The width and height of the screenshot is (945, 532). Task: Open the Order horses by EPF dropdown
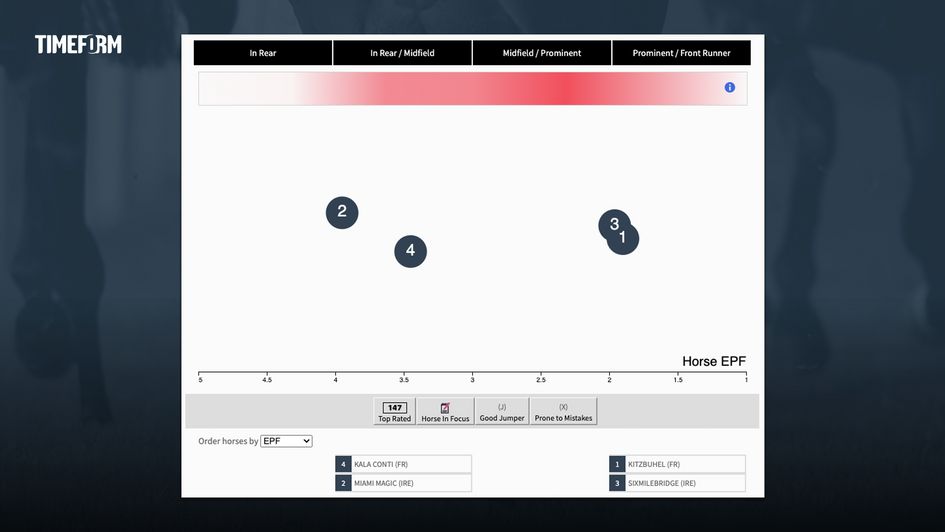(x=286, y=441)
